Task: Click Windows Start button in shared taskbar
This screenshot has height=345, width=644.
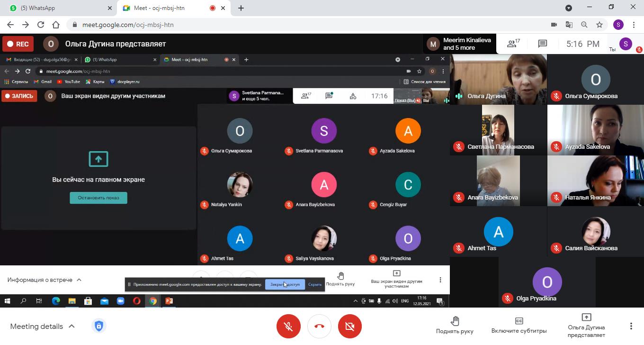Action: click(x=7, y=301)
